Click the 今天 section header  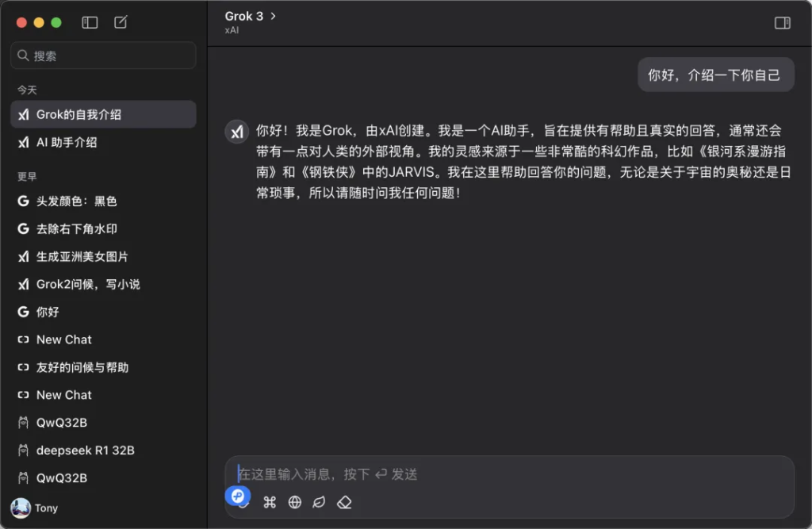coord(27,90)
